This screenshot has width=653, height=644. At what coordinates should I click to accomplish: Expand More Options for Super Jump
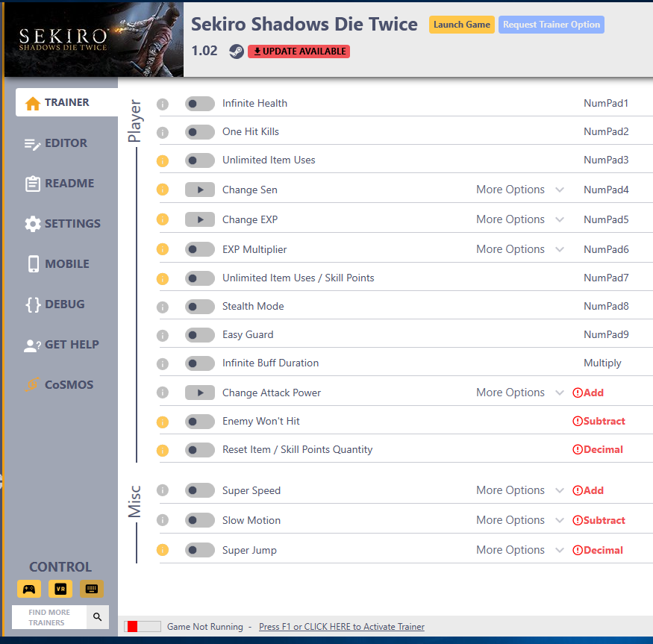[x=519, y=550]
